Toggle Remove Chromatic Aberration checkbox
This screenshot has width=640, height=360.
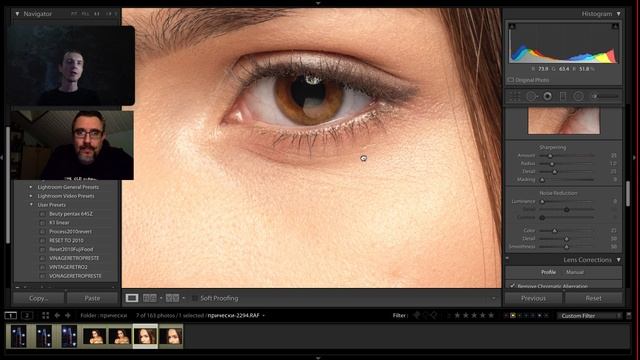tap(512, 286)
